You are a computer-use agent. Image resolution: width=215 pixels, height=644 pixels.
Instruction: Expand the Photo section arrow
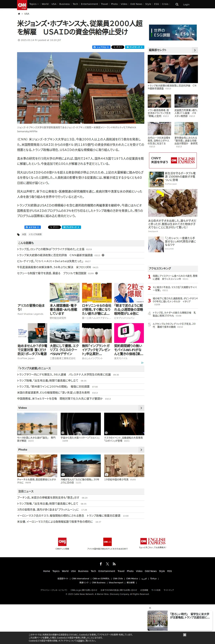[x=141, y=450]
